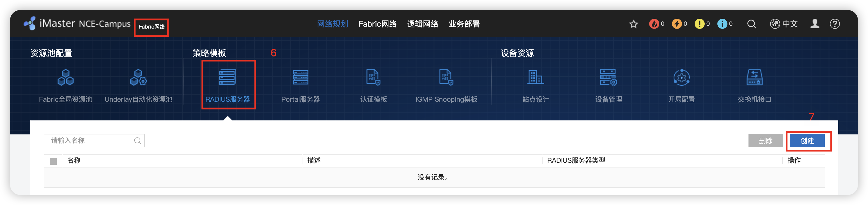Switch to the 网络规划 tab
This screenshot has width=868, height=205.
click(332, 24)
